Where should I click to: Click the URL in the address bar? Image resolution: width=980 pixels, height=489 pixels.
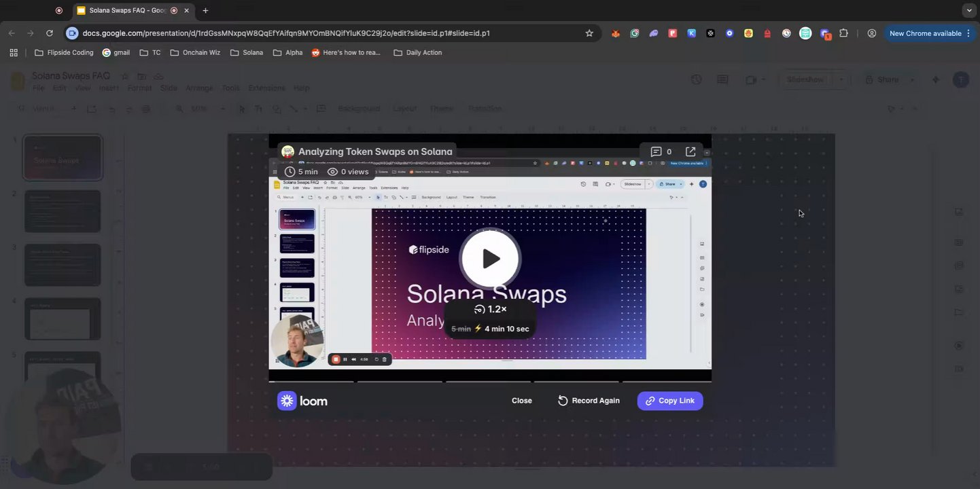[x=286, y=33]
